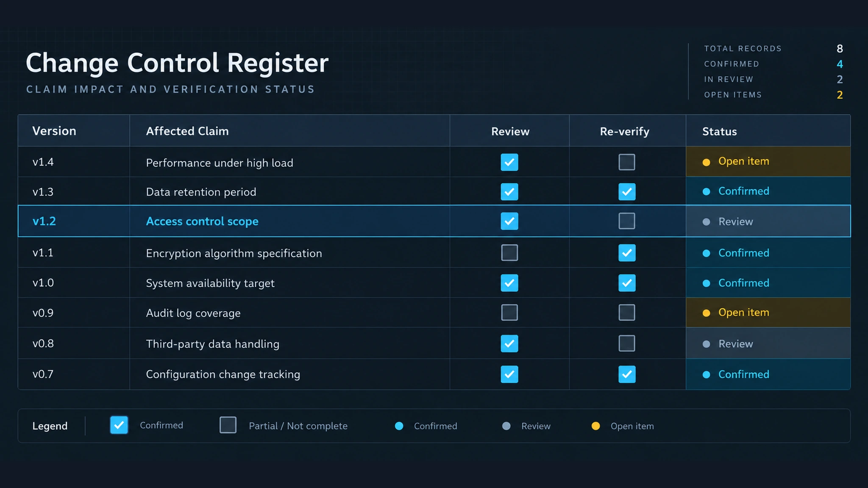This screenshot has width=868, height=488.
Task: Click the Review column header
Action: click(x=510, y=131)
